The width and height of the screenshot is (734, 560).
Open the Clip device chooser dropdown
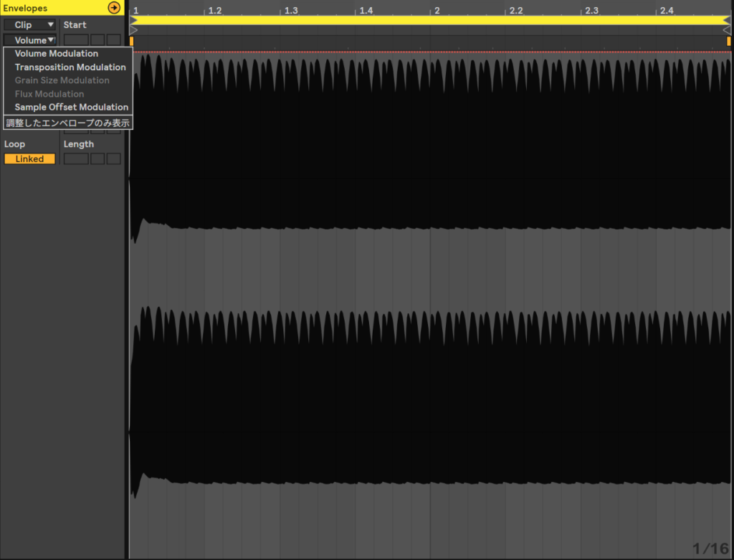(x=29, y=25)
